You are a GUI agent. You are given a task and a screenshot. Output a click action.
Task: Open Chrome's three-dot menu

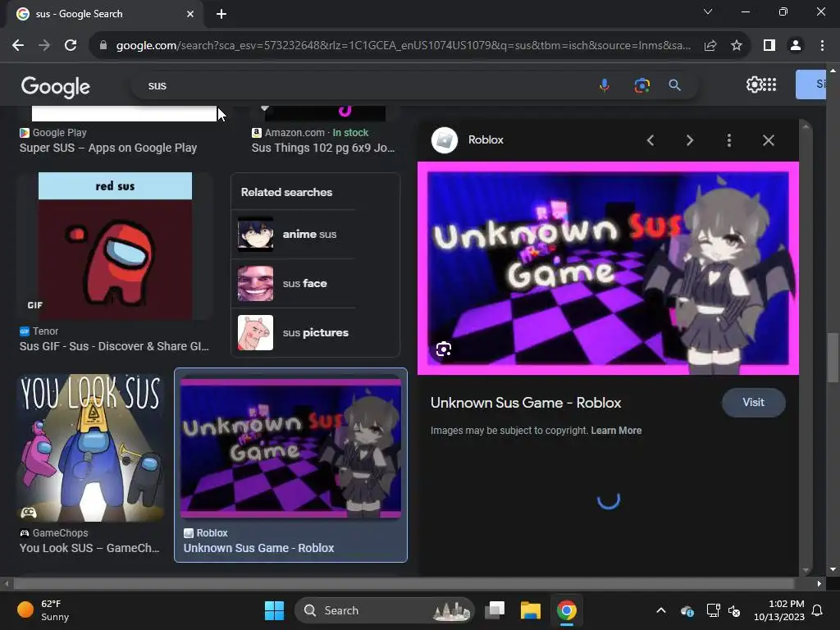(x=822, y=46)
